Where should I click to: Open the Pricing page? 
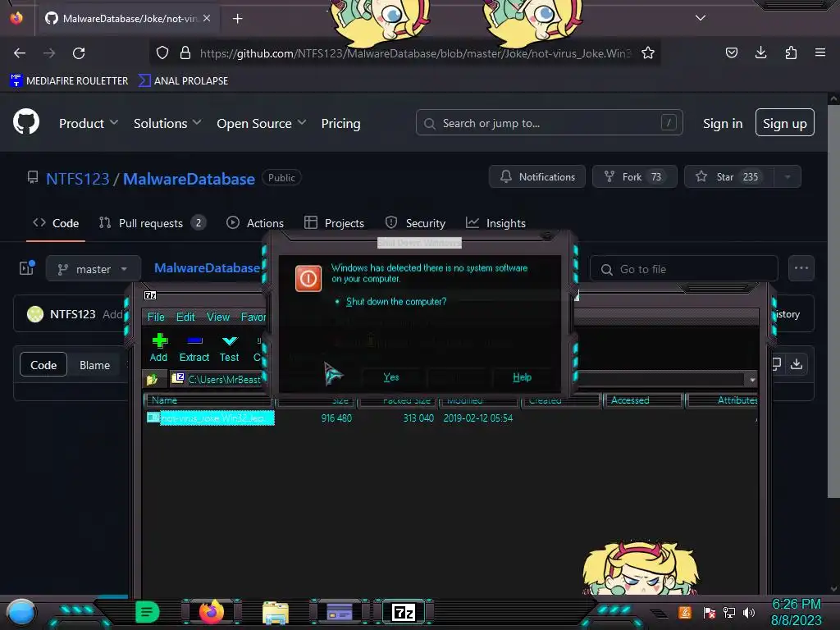(x=340, y=123)
